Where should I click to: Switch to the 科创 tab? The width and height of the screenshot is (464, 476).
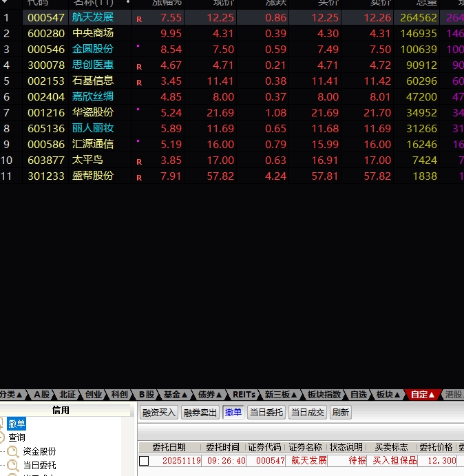(119, 395)
